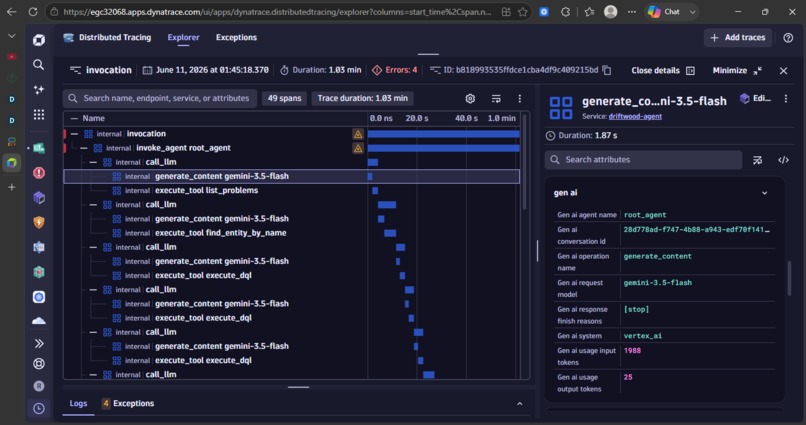Click the browser address bar URL

point(278,11)
